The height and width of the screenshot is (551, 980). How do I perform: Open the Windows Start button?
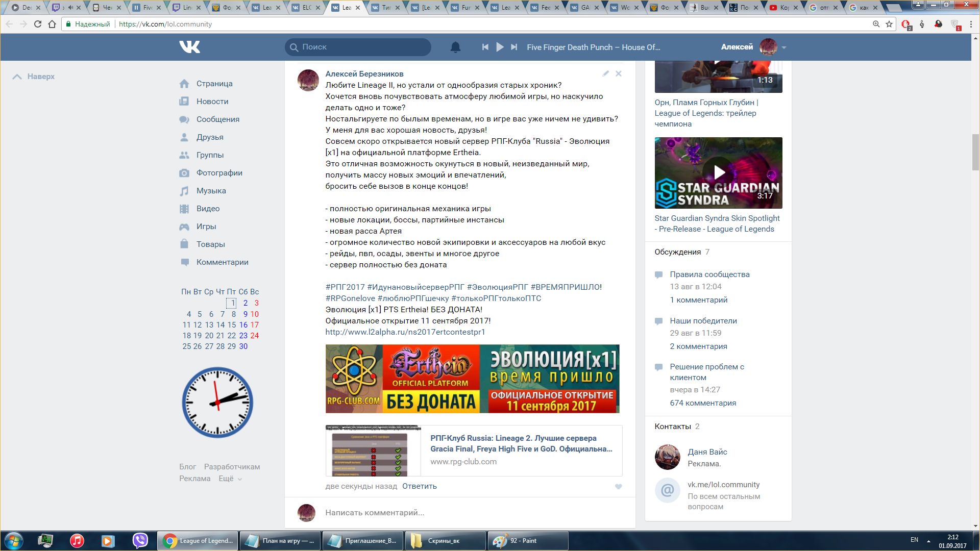pos(13,541)
